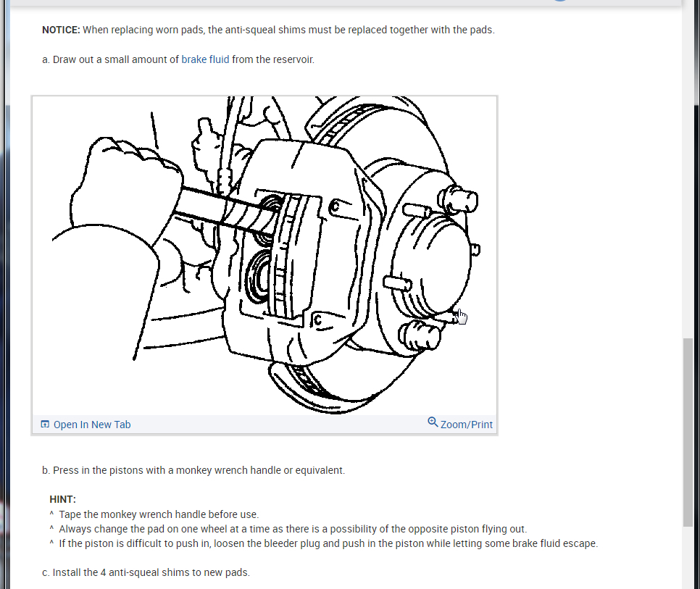The image size is (700, 589).
Task: Click the magnifier icon beside Zoom/Print
Action: (433, 422)
